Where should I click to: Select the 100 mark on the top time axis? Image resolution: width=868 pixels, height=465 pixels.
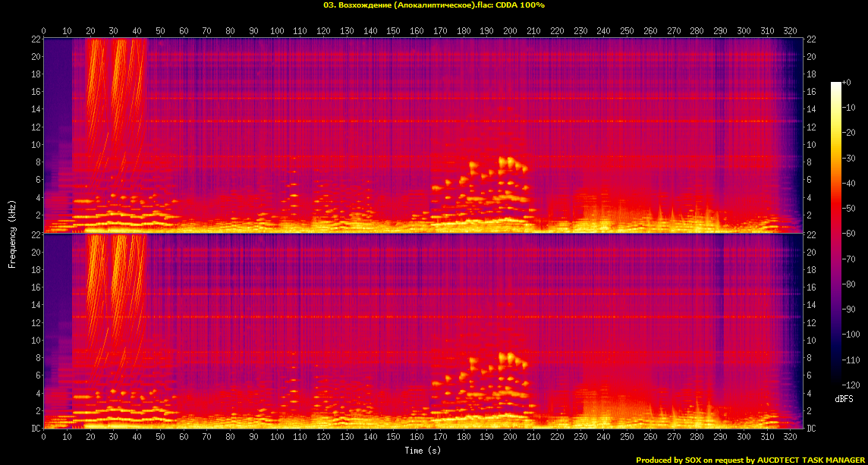pyautogui.click(x=276, y=30)
